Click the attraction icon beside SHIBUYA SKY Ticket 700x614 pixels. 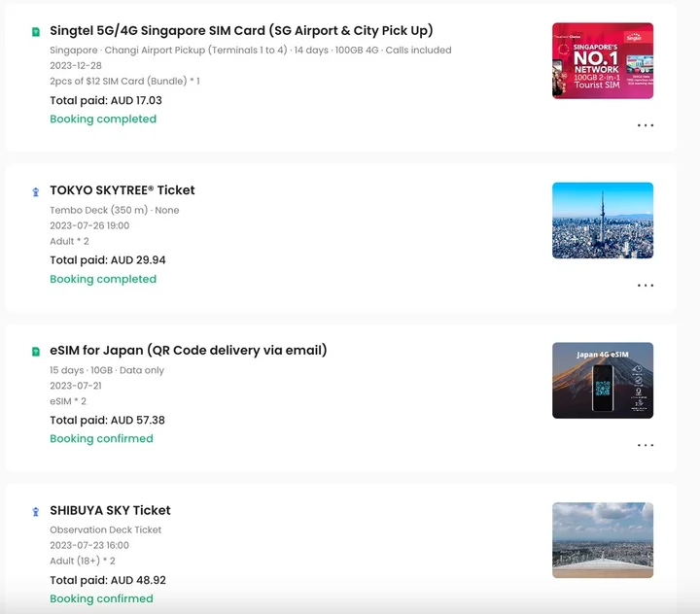click(x=36, y=511)
